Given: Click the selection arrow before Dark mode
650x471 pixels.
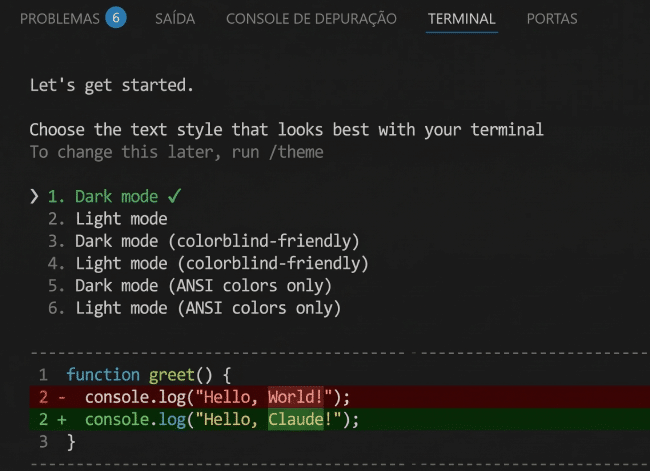Looking at the screenshot, I should point(34,197).
